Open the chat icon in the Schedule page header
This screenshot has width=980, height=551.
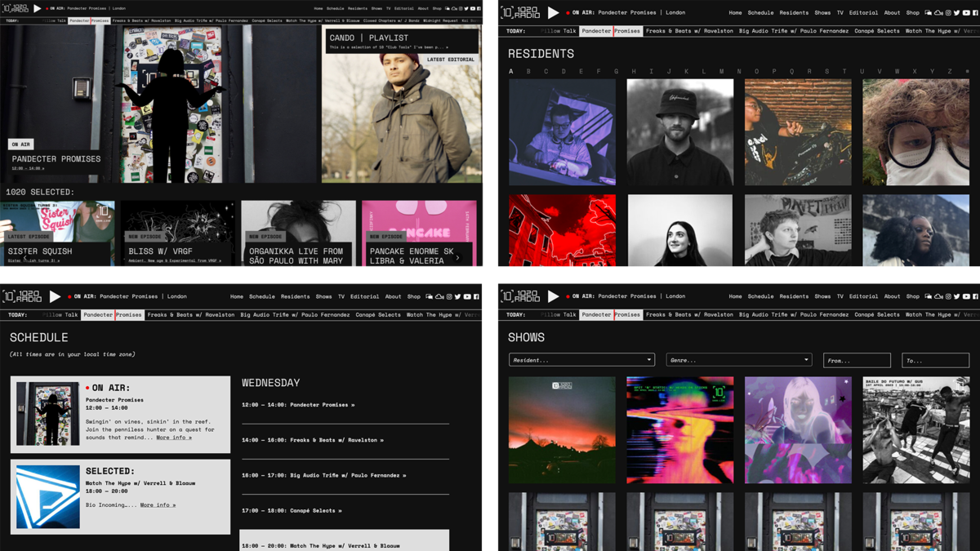click(430, 296)
